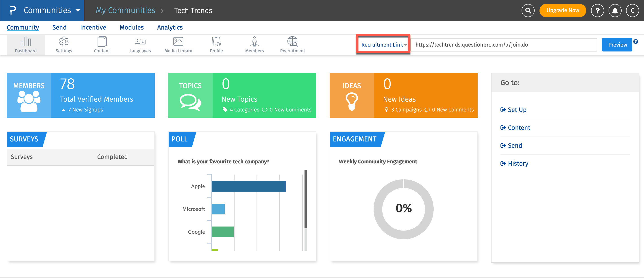The height and width of the screenshot is (278, 644).
Task: Open the user account C menu
Action: pyautogui.click(x=632, y=11)
